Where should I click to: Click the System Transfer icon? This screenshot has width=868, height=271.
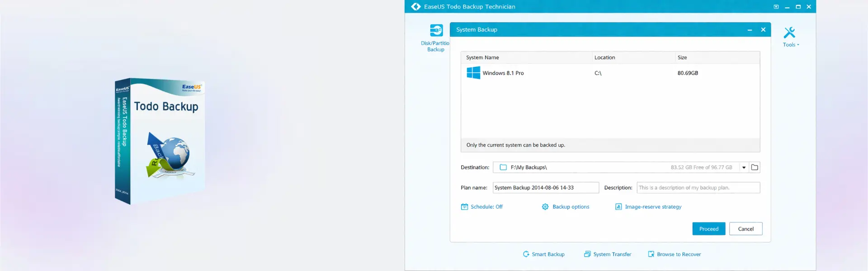coord(587,254)
